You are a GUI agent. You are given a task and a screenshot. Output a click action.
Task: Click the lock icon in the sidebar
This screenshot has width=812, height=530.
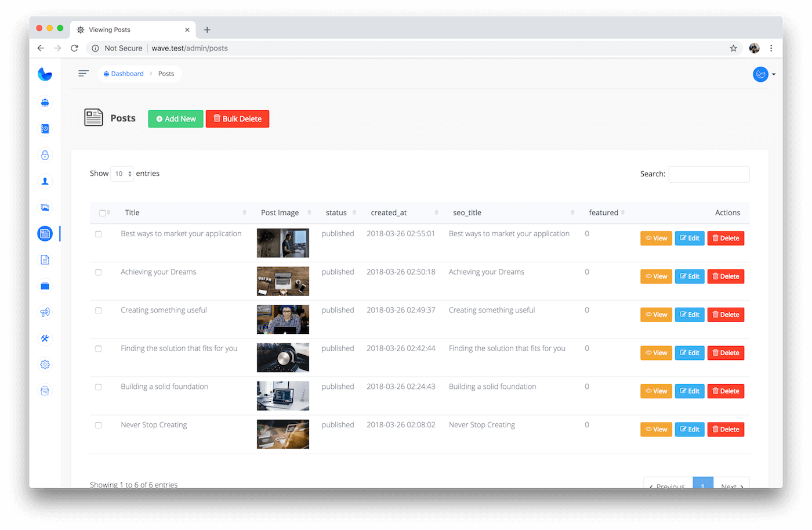tap(45, 155)
